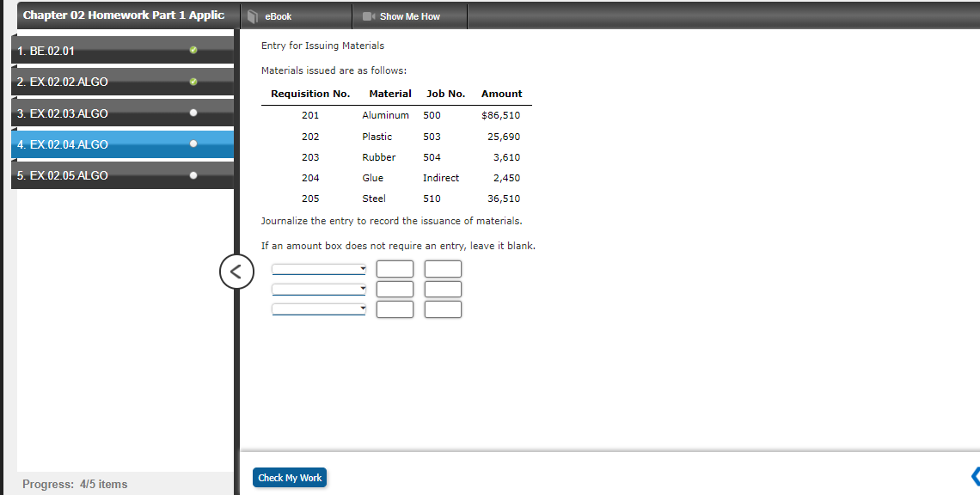Open the second journal entry account dropdown
Image resolution: width=980 pixels, height=495 pixels.
[318, 289]
